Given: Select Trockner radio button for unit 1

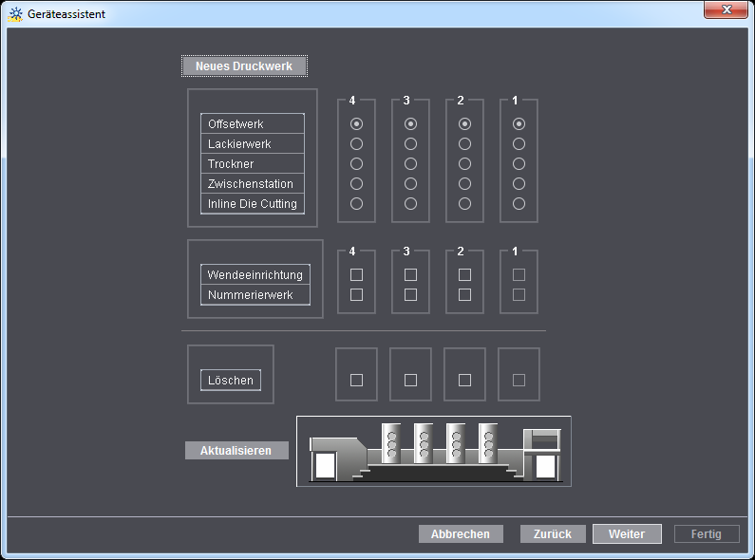Looking at the screenshot, I should [x=519, y=164].
